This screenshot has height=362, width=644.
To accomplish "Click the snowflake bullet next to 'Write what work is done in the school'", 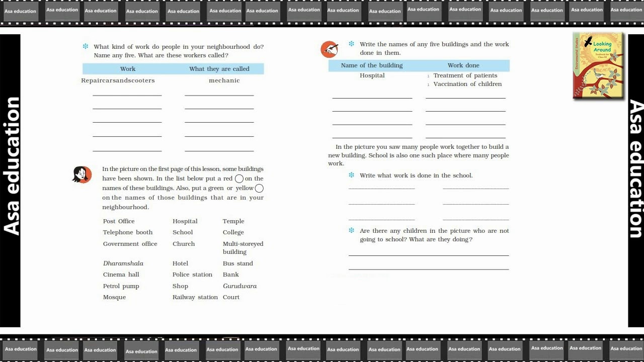I will click(352, 175).
